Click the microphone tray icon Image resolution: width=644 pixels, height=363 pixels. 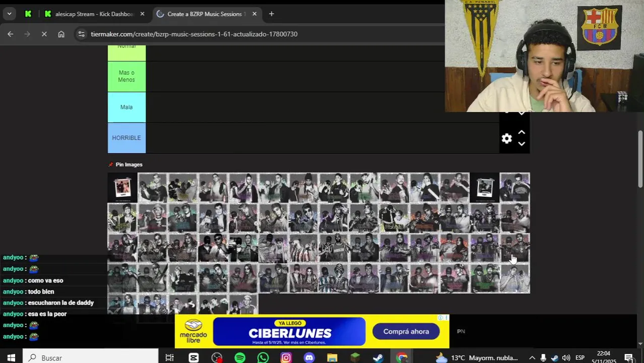tap(543, 357)
